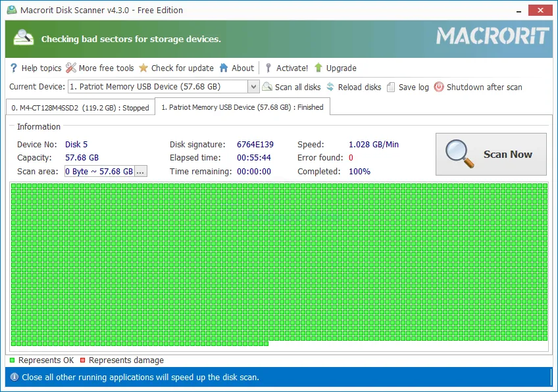
Task: Open scan area range ellipsis button
Action: (x=140, y=172)
